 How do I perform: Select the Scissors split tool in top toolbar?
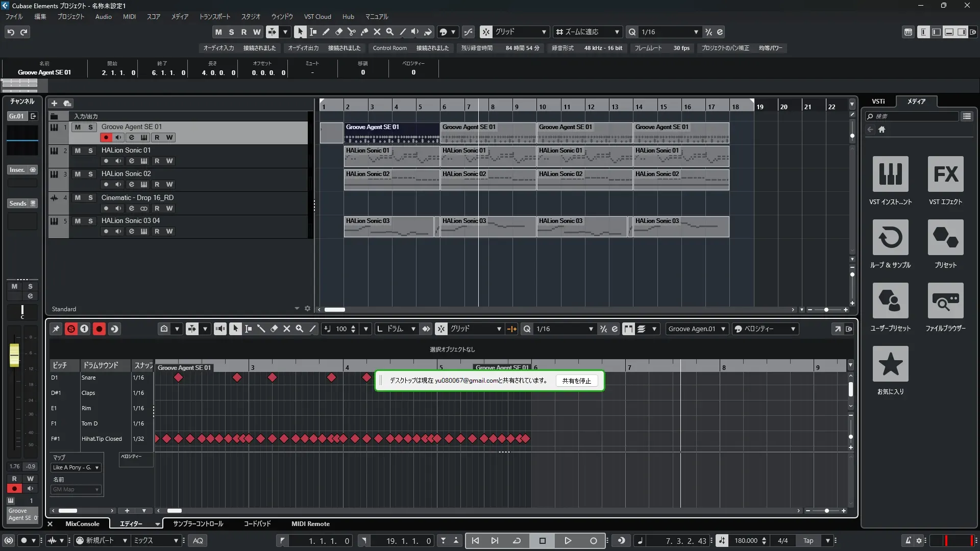(x=352, y=32)
